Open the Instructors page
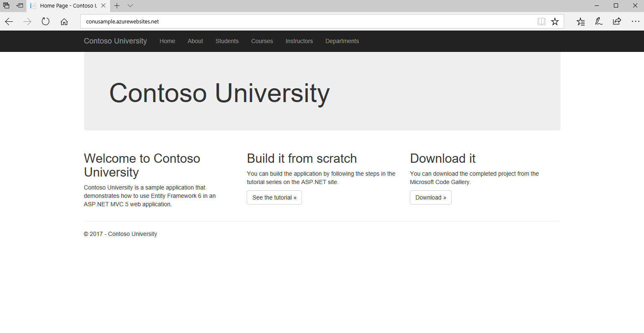 [299, 41]
